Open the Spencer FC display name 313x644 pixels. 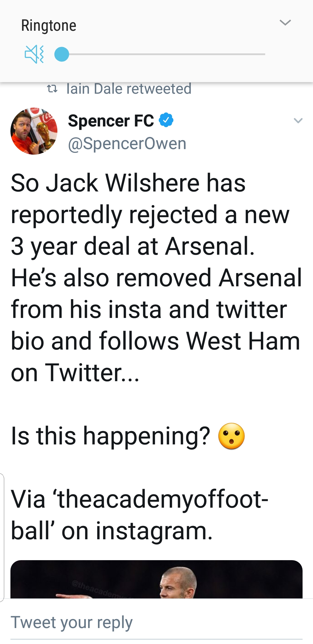(111, 121)
